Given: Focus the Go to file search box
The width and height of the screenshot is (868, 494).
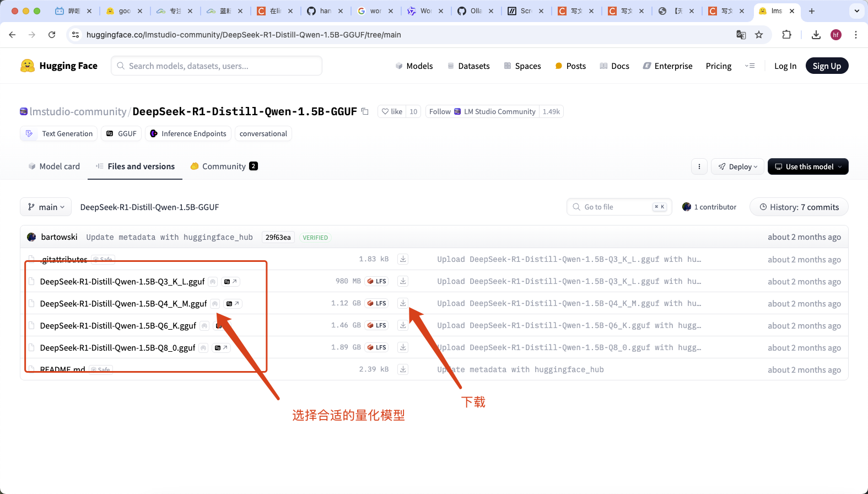Looking at the screenshot, I should click(619, 207).
